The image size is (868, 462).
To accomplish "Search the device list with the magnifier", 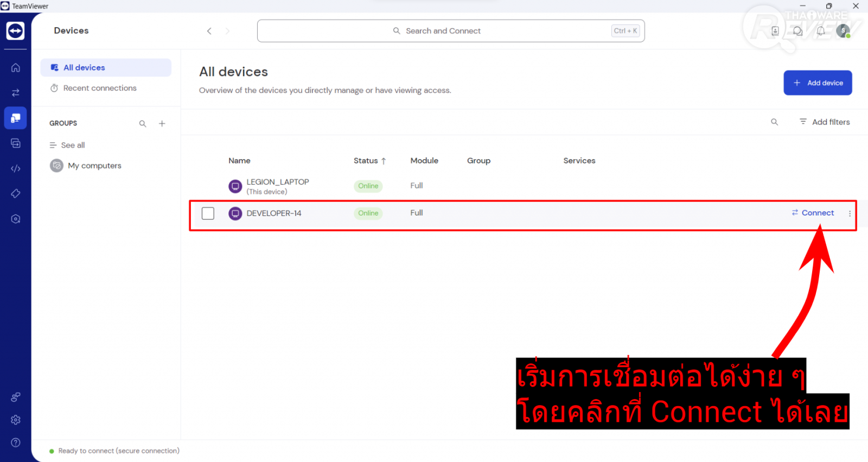I will pos(775,122).
